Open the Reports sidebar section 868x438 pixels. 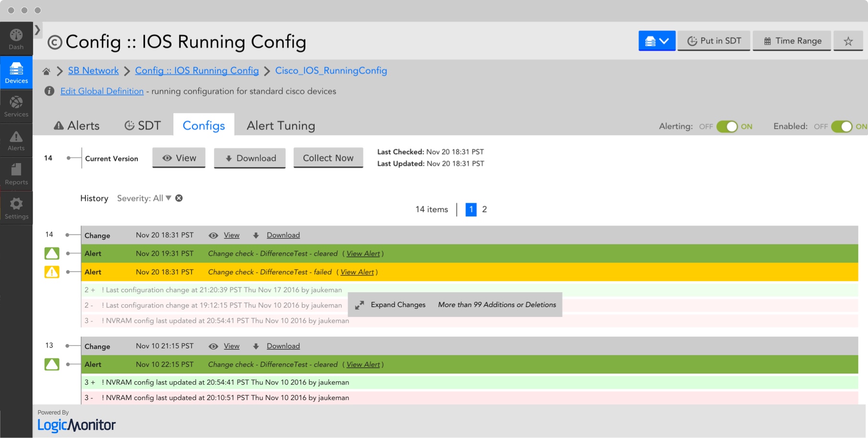click(16, 174)
